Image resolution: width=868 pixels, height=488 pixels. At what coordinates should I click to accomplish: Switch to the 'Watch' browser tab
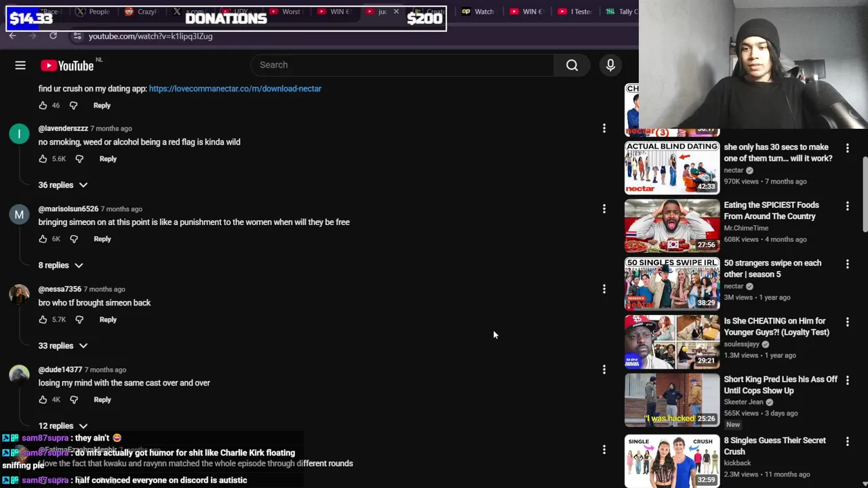point(478,12)
